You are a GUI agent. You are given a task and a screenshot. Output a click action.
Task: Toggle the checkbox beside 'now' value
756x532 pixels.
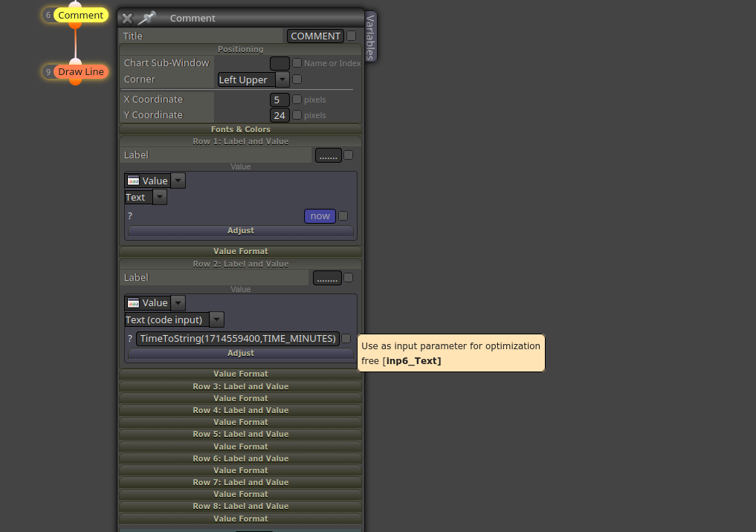click(343, 216)
